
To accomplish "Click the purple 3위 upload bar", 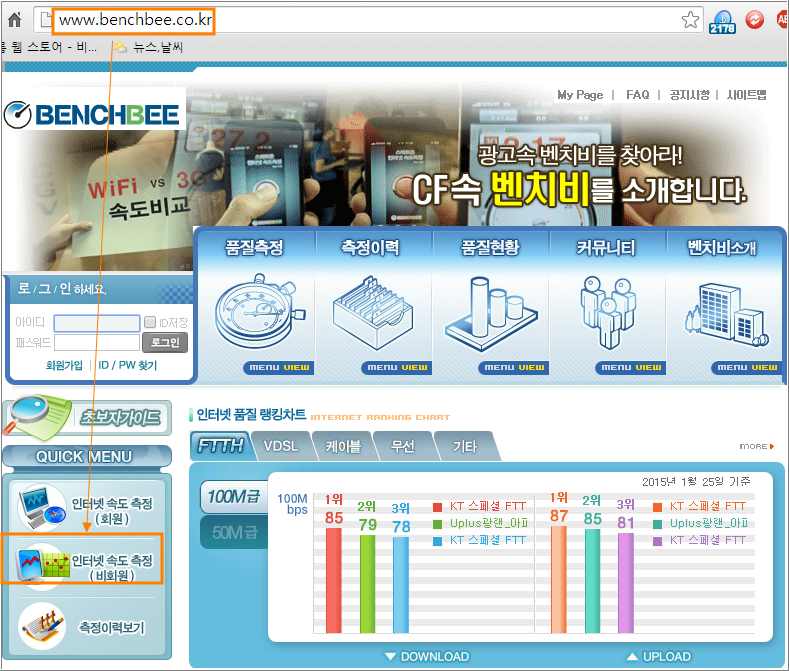I will coord(625,583).
